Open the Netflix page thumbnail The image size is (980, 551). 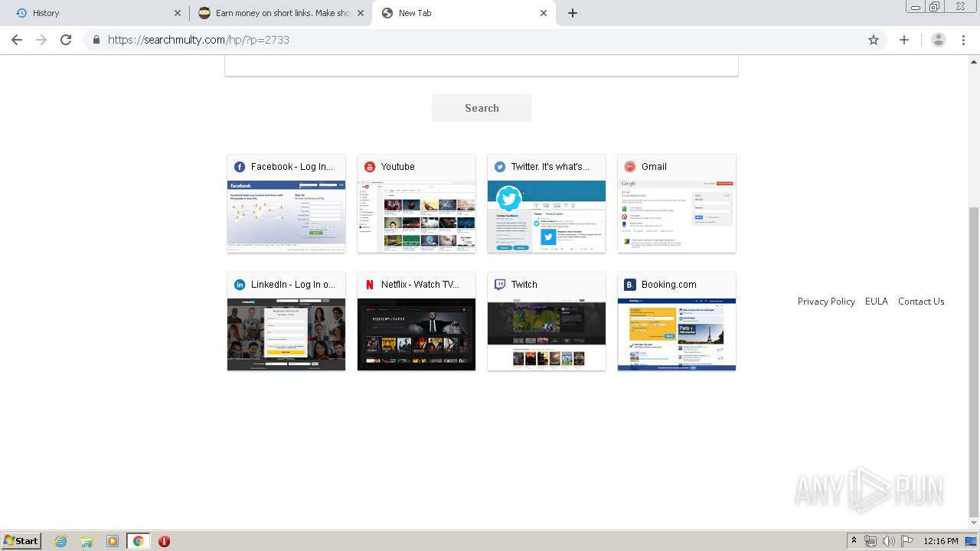coord(416,334)
